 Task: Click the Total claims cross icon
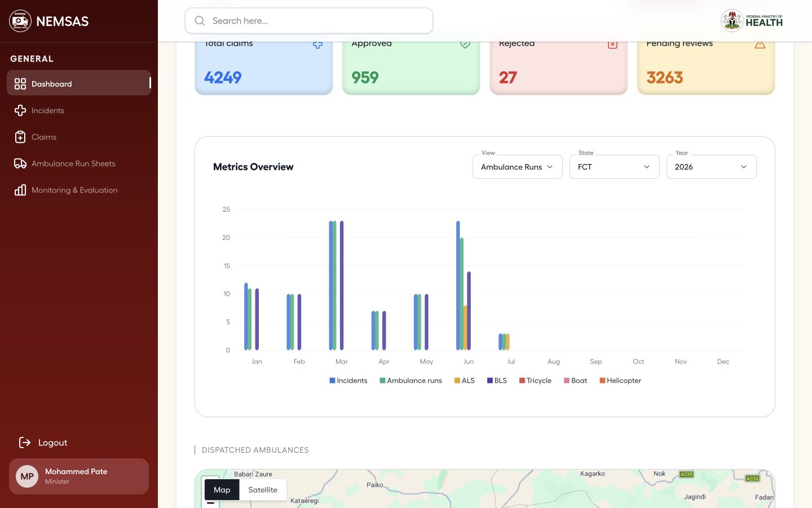point(318,44)
